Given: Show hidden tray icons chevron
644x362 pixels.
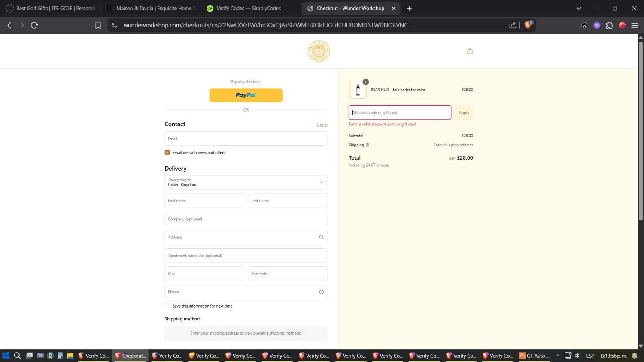Looking at the screenshot, I should 558,356.
